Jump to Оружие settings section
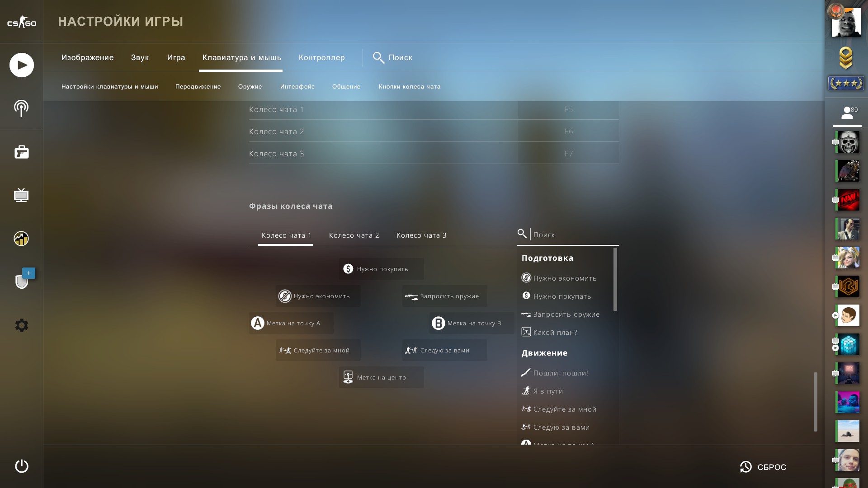 [x=250, y=87]
